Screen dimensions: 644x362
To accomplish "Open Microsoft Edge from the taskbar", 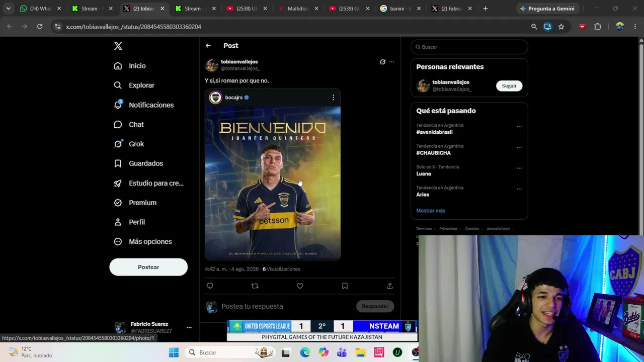I will tap(305, 352).
